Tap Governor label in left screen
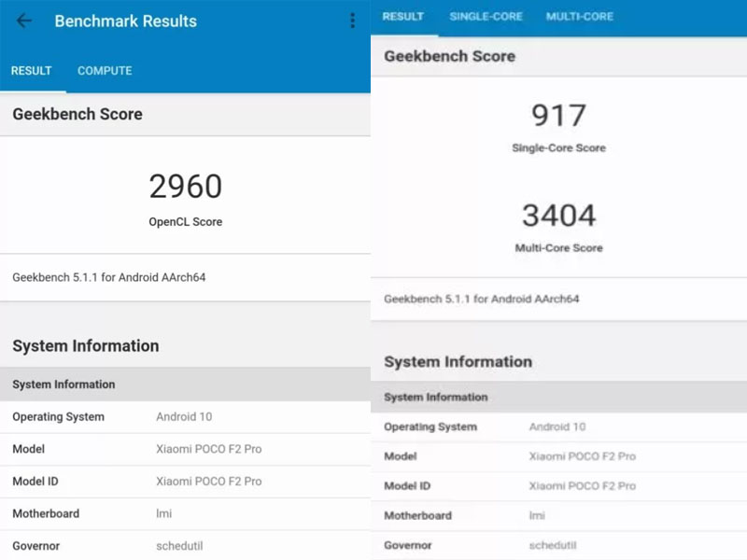747x560 pixels. tap(36, 546)
